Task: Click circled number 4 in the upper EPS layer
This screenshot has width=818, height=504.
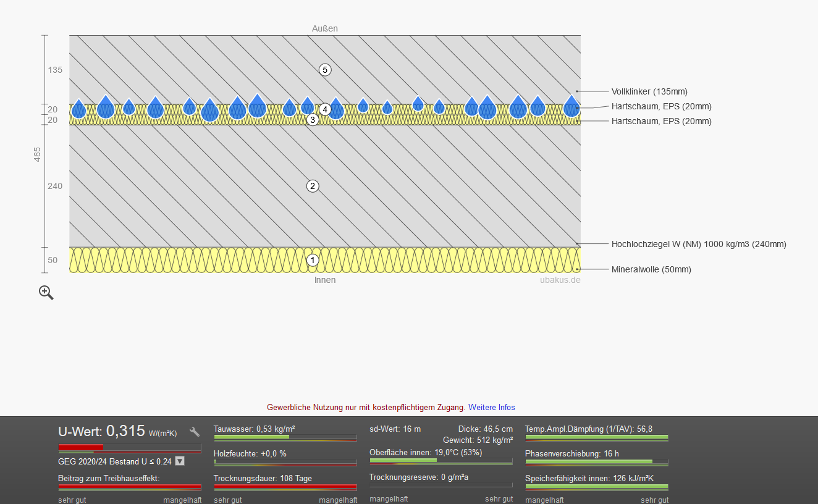Action: (326, 109)
